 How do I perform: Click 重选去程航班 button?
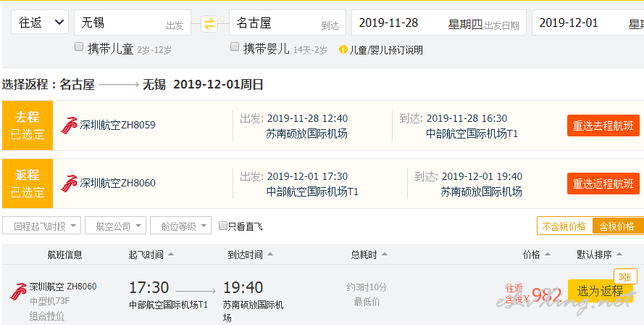pos(603,126)
